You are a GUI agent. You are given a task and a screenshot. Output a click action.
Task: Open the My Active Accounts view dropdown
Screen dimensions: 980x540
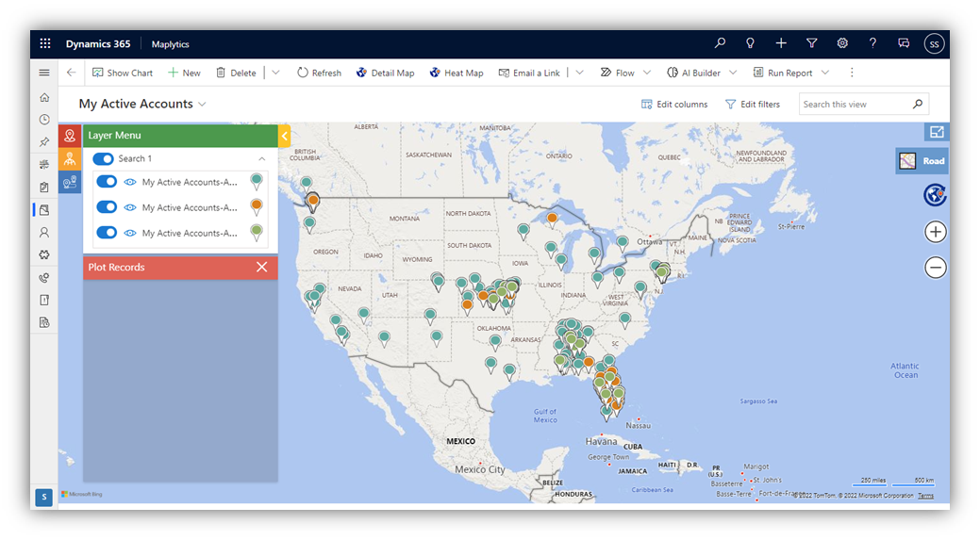pos(202,105)
